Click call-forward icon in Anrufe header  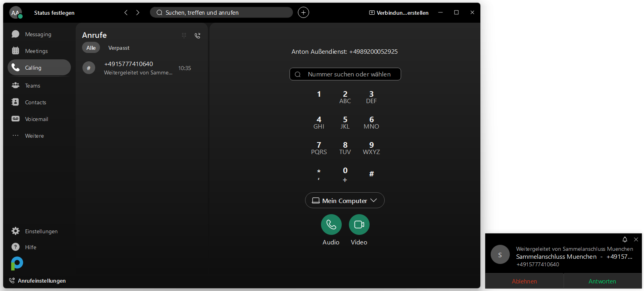[197, 35]
